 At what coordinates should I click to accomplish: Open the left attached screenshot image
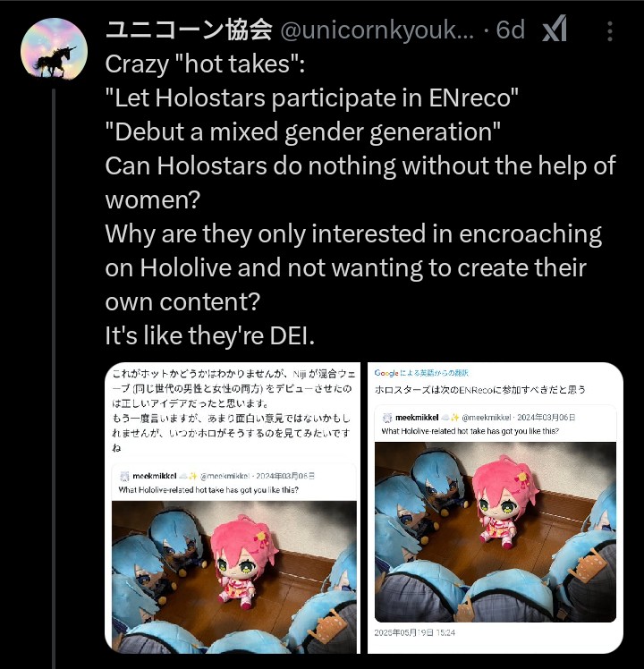(x=233, y=508)
